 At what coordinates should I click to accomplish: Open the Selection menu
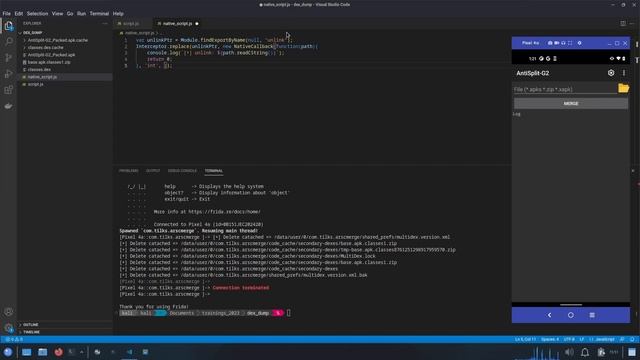(38, 13)
